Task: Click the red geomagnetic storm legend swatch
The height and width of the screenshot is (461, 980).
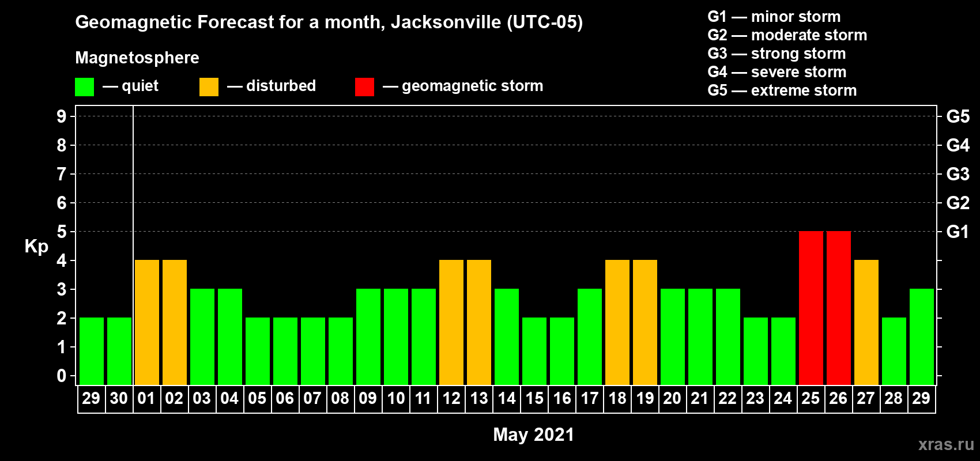Action: click(364, 87)
